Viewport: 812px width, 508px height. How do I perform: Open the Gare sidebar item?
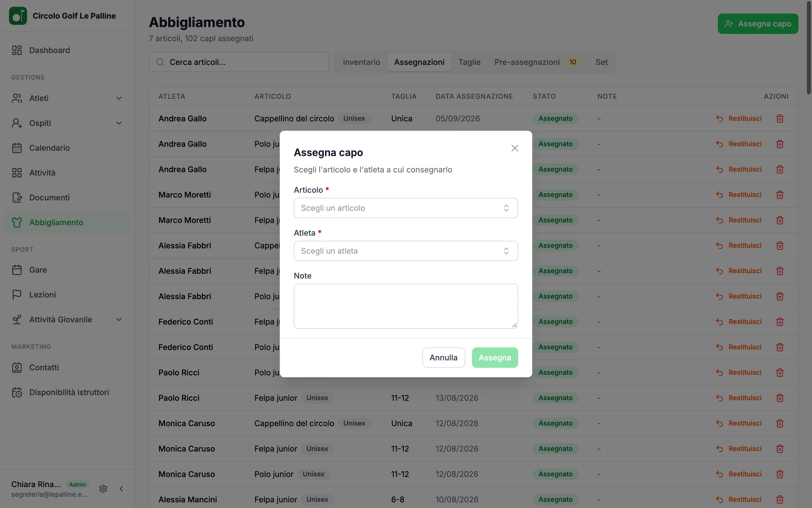tap(67, 270)
